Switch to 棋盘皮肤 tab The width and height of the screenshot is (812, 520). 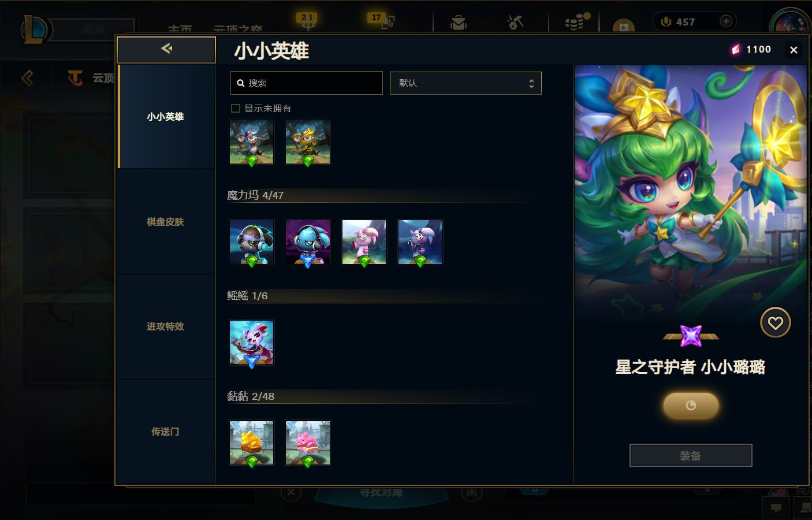click(x=166, y=222)
